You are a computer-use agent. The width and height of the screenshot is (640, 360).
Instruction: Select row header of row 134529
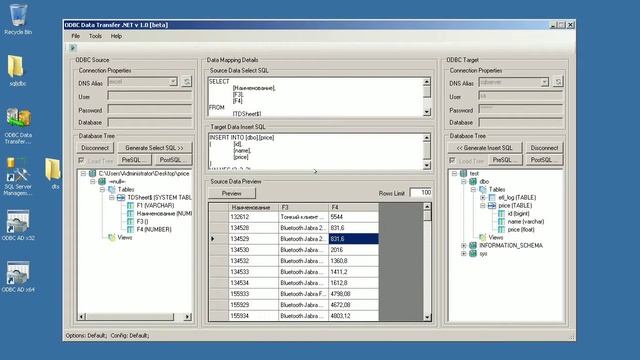click(218, 239)
